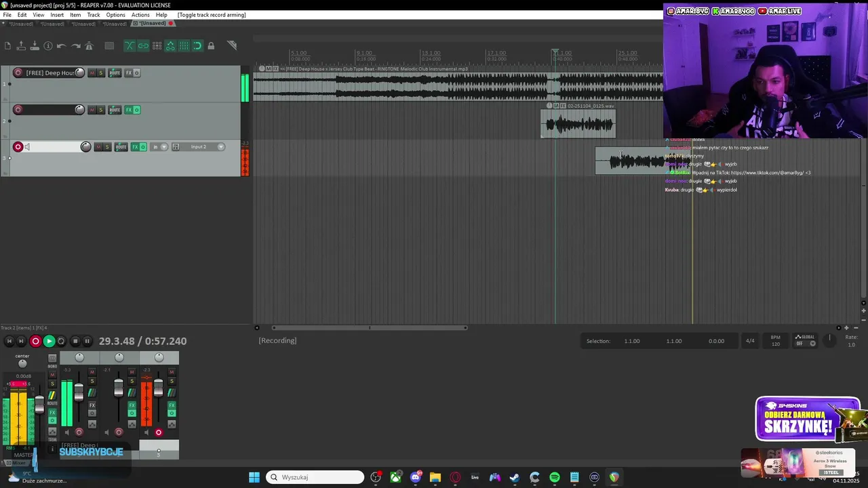Click the Open Project toolbar icon

[21, 46]
